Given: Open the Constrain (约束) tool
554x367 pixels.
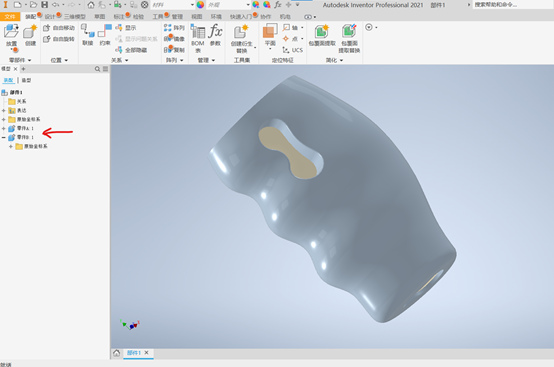Looking at the screenshot, I should pos(105,35).
